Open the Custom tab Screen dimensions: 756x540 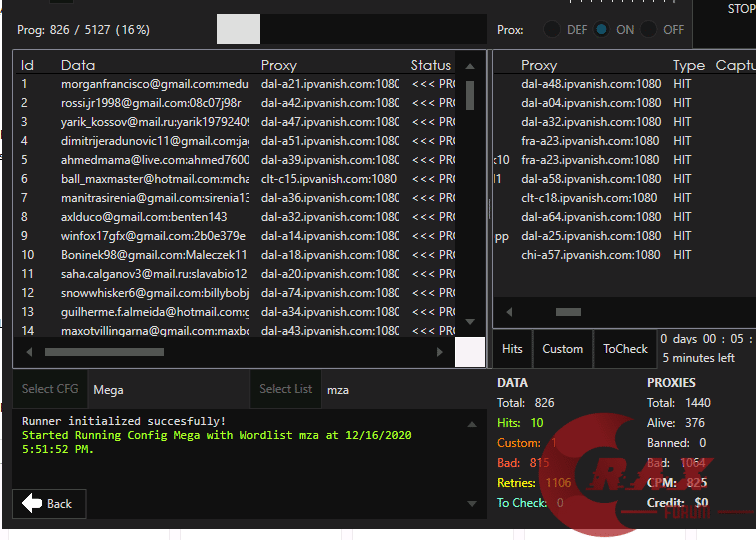pyautogui.click(x=562, y=349)
